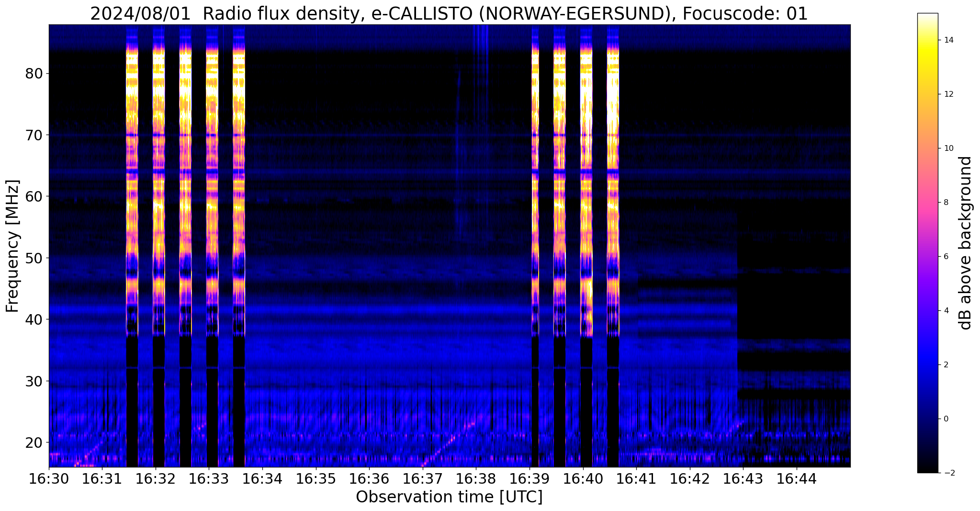This screenshot has height=511, width=980.
Task: Click the colorbar tick label 4
Action: [946, 311]
